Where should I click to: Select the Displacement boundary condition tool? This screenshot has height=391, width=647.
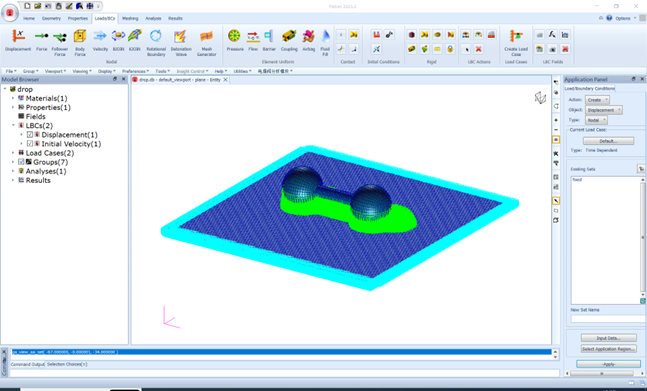pos(18,40)
